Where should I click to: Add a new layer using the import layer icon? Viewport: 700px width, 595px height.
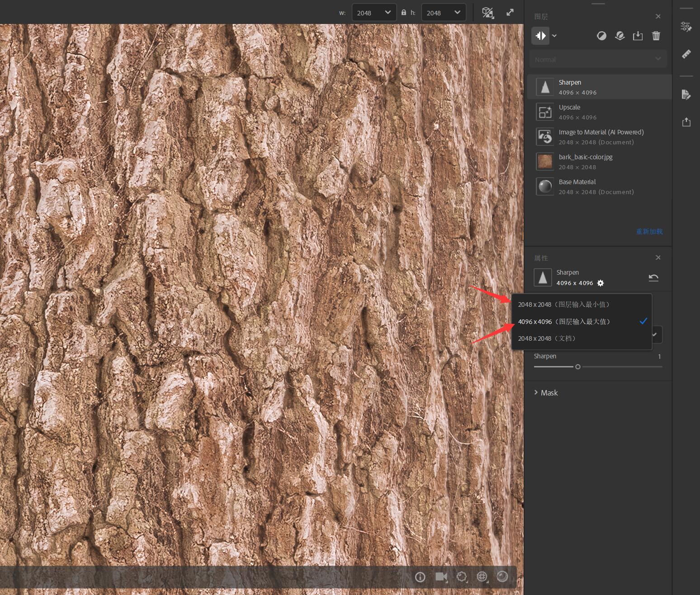click(x=638, y=36)
